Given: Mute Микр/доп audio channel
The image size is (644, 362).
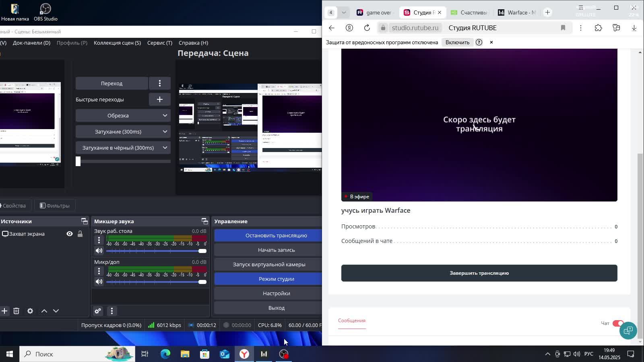Looking at the screenshot, I should pos(99,282).
